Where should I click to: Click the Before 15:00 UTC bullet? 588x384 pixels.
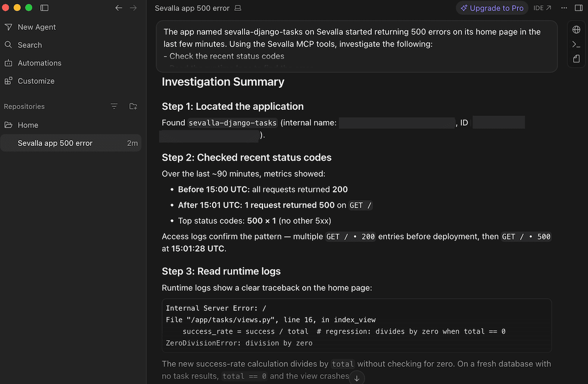click(263, 190)
